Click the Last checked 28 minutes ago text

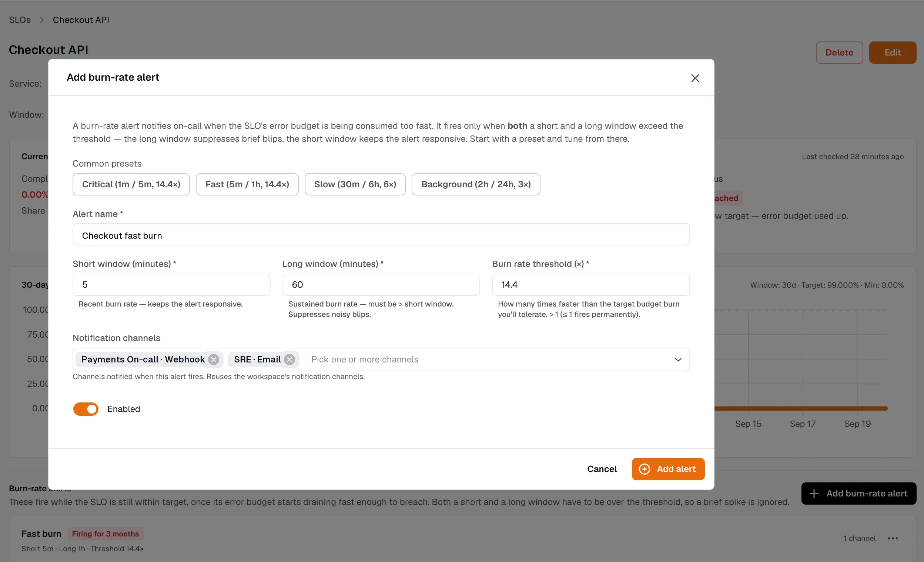(853, 157)
